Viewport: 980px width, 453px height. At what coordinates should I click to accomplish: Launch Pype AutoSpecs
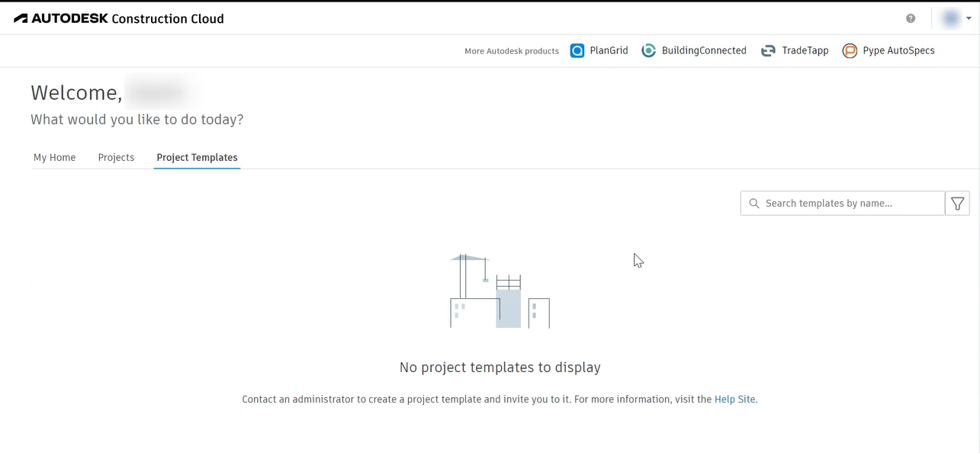click(x=849, y=50)
